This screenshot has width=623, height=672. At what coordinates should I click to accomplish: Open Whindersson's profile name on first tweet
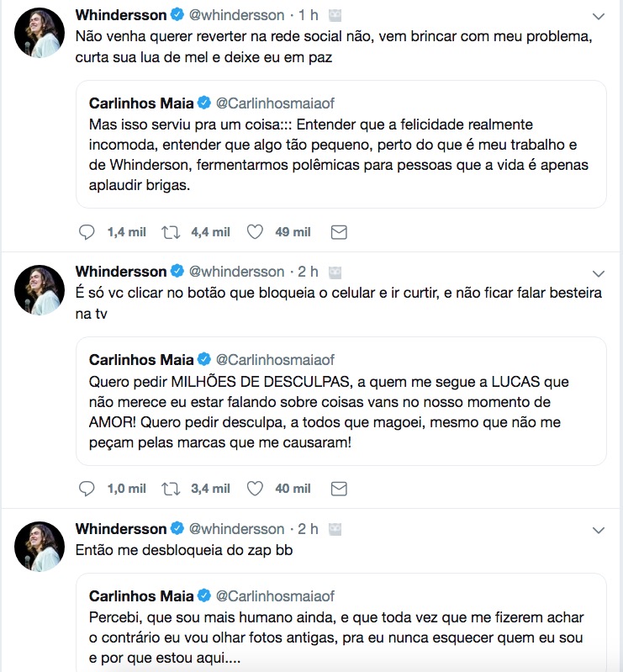pos(121,15)
